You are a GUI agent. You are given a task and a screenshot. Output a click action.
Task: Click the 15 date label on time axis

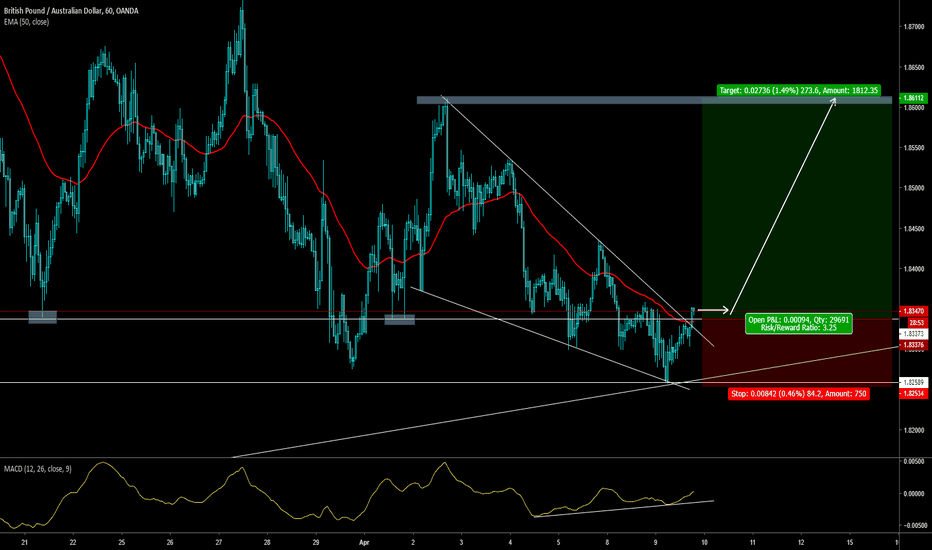click(x=850, y=542)
